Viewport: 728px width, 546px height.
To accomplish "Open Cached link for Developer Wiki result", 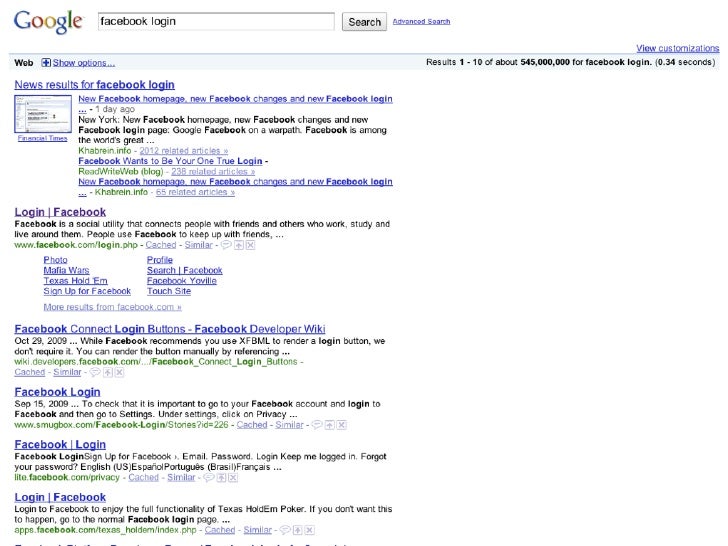I will [30, 372].
